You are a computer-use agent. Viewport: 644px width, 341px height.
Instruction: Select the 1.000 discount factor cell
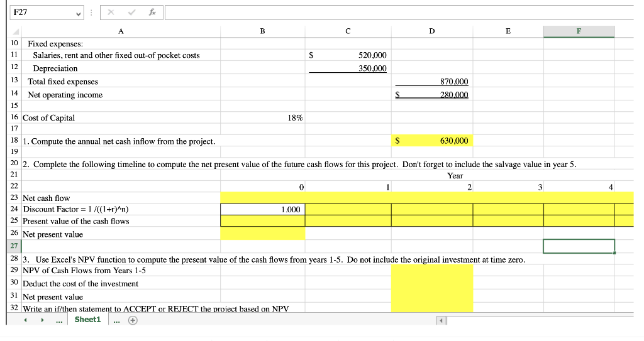pos(262,209)
